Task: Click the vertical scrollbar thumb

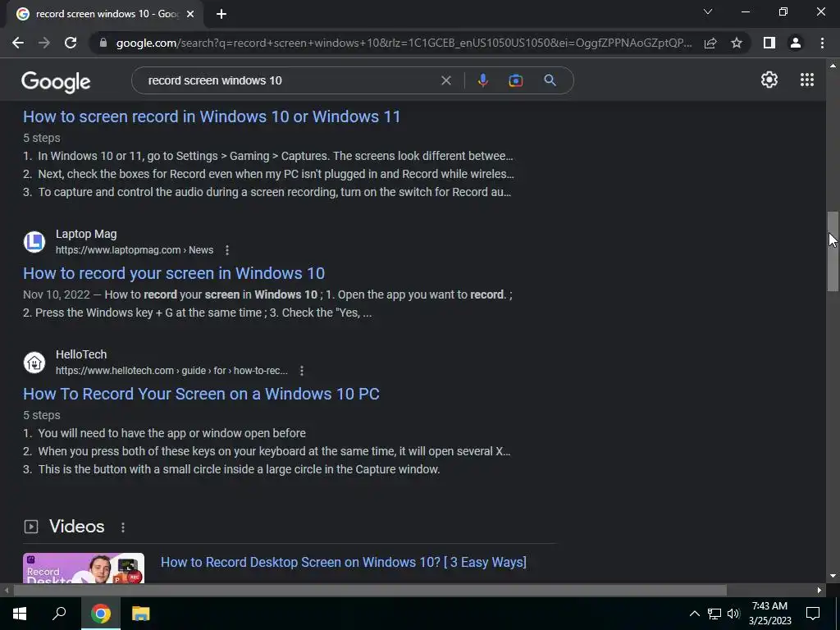Action: [833, 252]
